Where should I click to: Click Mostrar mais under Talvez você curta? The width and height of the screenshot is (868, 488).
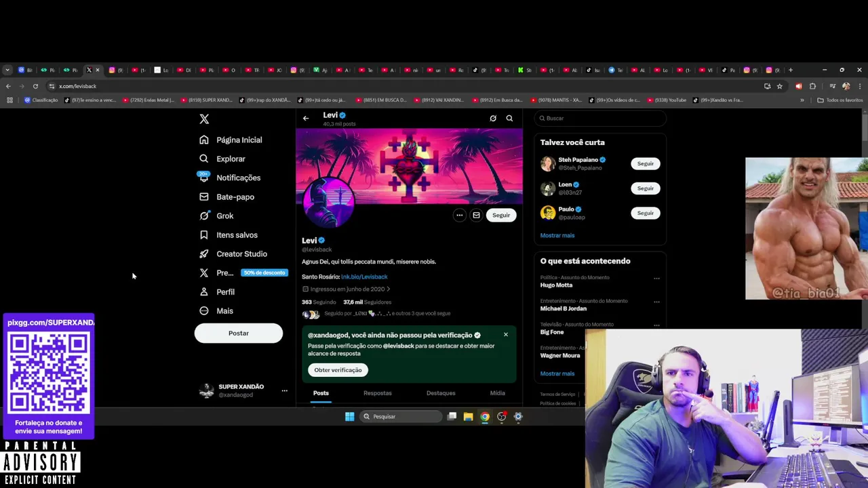(557, 235)
